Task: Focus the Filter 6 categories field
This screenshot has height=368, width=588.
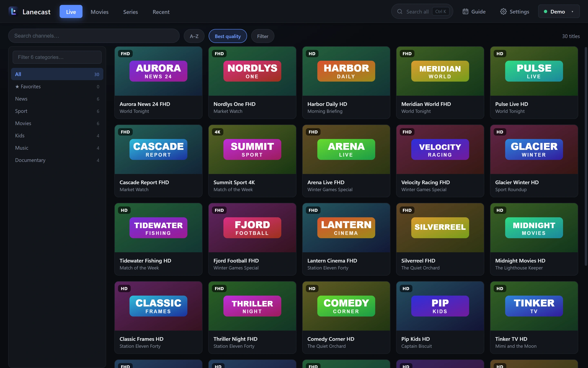Action: [57, 57]
